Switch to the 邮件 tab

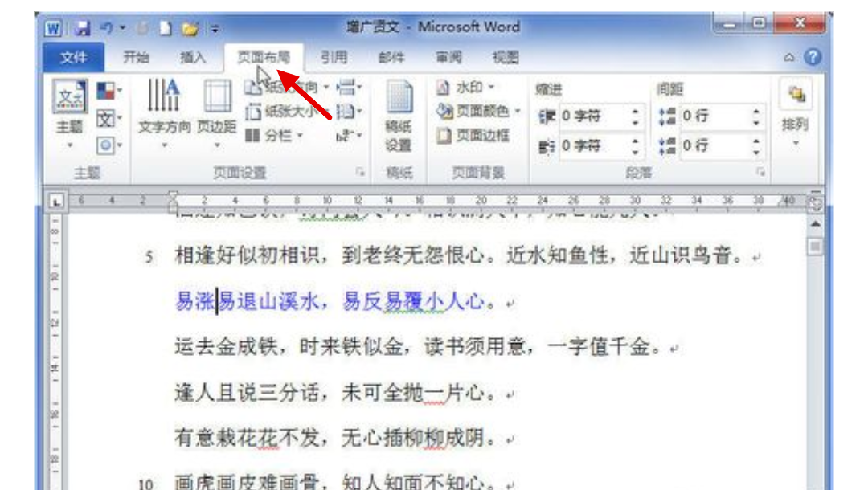point(391,58)
